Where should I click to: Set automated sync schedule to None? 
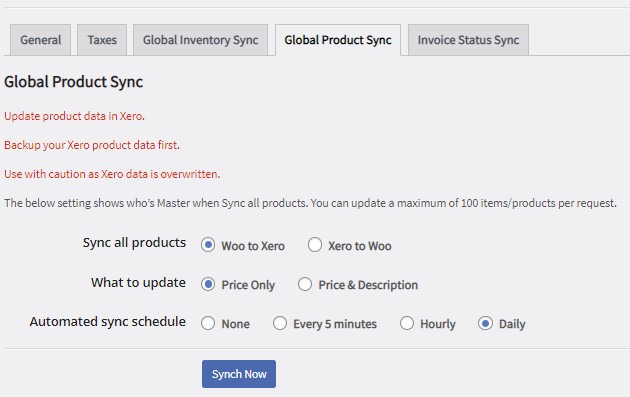[208, 323]
